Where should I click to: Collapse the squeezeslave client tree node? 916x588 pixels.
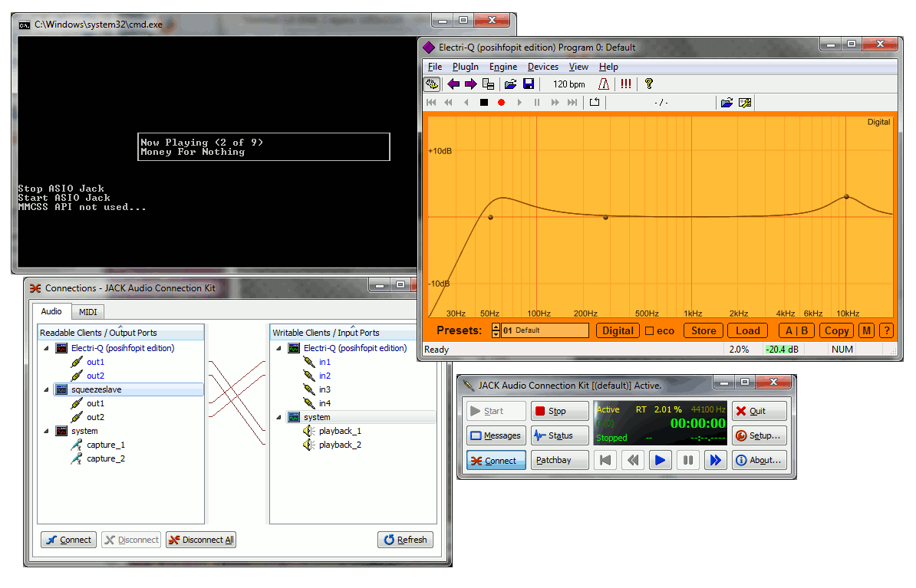[x=47, y=389]
